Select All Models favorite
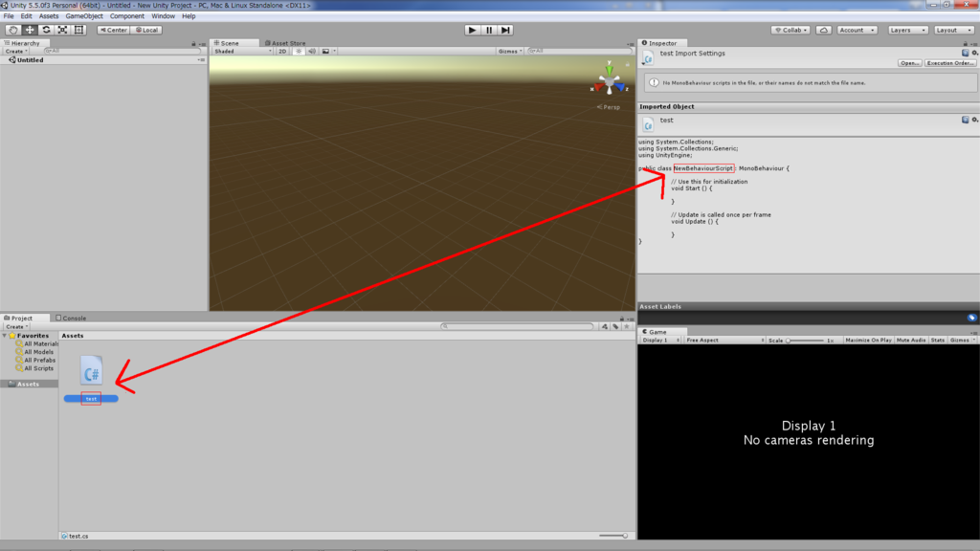This screenshot has width=980, height=551. (35, 352)
